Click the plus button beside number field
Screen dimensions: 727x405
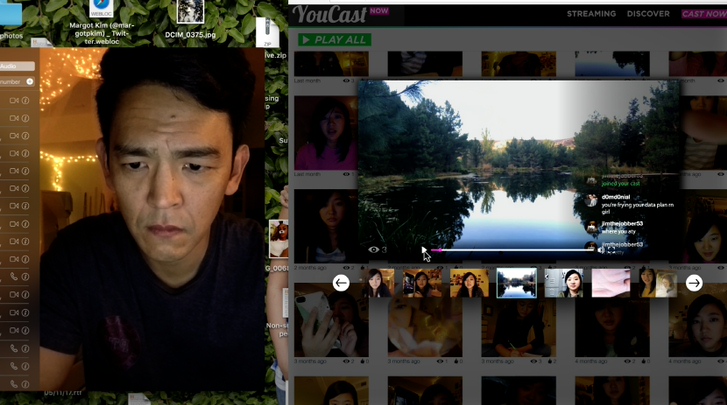30,82
